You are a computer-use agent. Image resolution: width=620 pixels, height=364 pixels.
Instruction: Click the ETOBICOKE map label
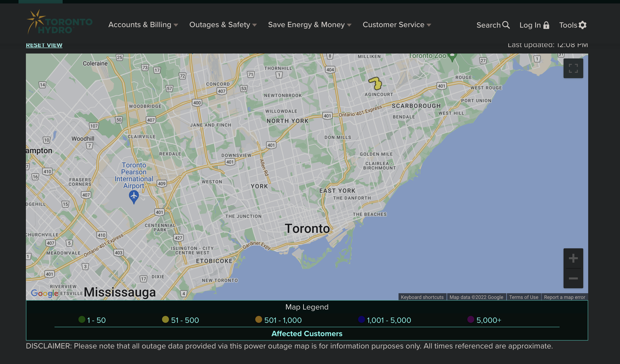coord(214,261)
